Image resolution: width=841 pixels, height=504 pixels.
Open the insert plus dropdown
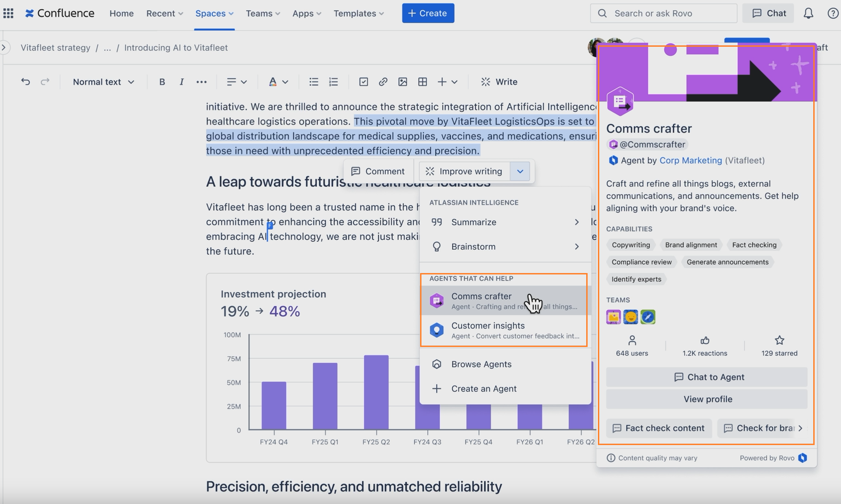coord(448,82)
